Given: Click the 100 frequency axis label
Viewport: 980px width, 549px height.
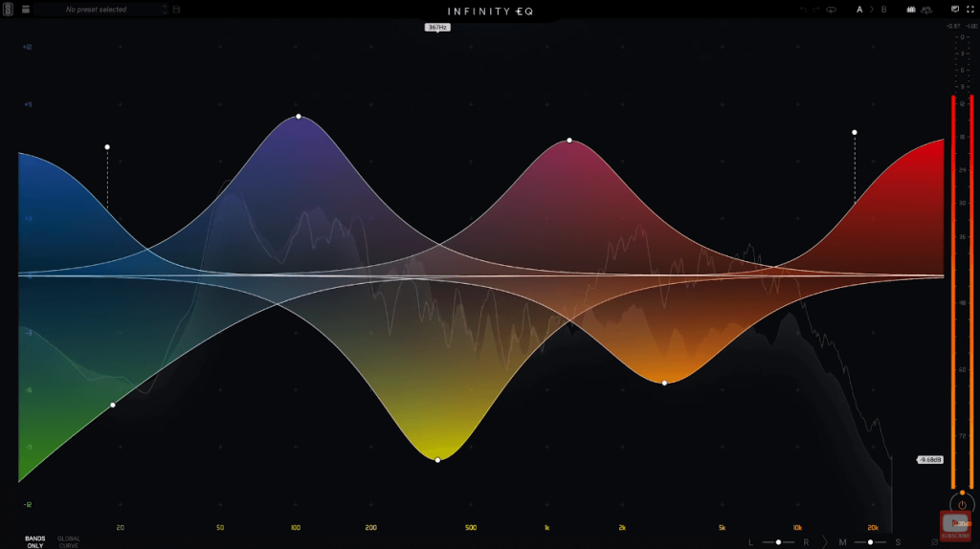Looking at the screenshot, I should 296,527.
